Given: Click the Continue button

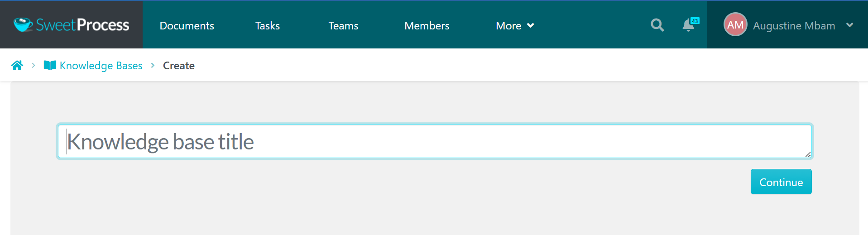Looking at the screenshot, I should (x=781, y=182).
